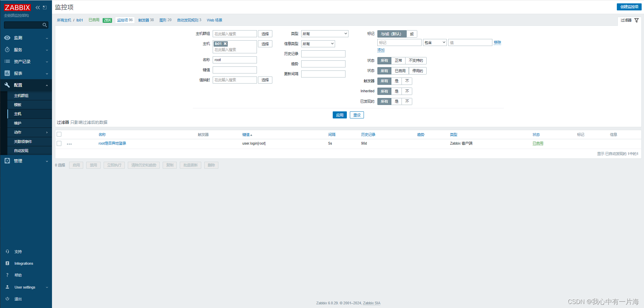Select Normal state filter
This screenshot has height=308, width=644.
[x=398, y=60]
